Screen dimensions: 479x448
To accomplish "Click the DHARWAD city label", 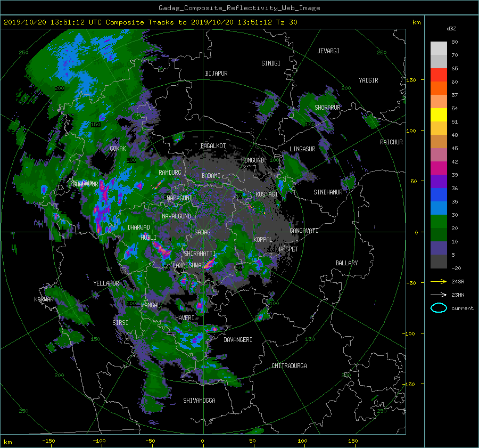I will pos(139,227).
